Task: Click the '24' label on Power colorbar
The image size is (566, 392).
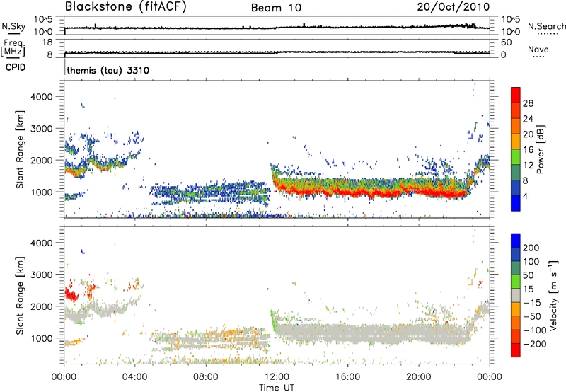Action: point(528,119)
